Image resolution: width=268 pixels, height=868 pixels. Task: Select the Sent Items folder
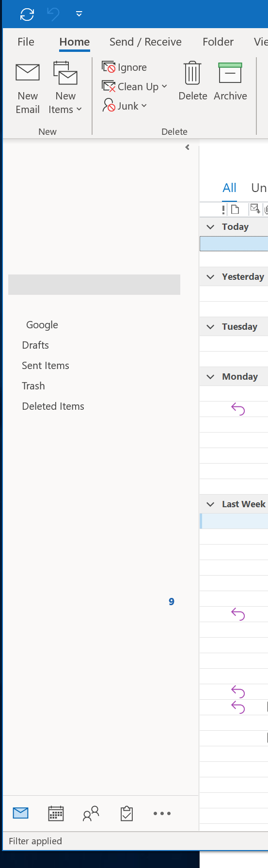(46, 366)
